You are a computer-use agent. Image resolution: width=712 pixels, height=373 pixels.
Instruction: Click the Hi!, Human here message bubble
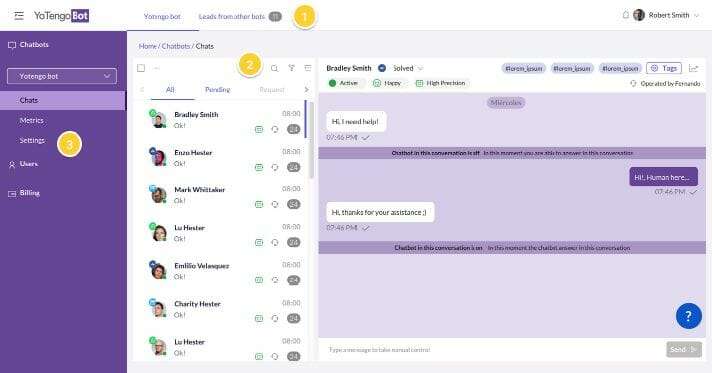pos(663,177)
